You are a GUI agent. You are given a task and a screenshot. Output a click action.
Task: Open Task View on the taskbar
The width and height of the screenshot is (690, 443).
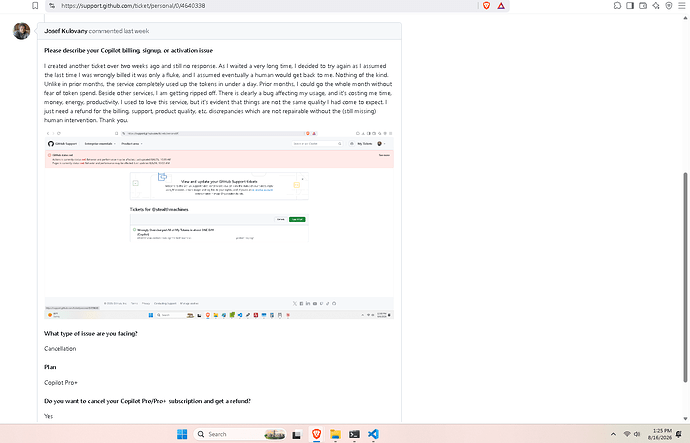point(297,435)
